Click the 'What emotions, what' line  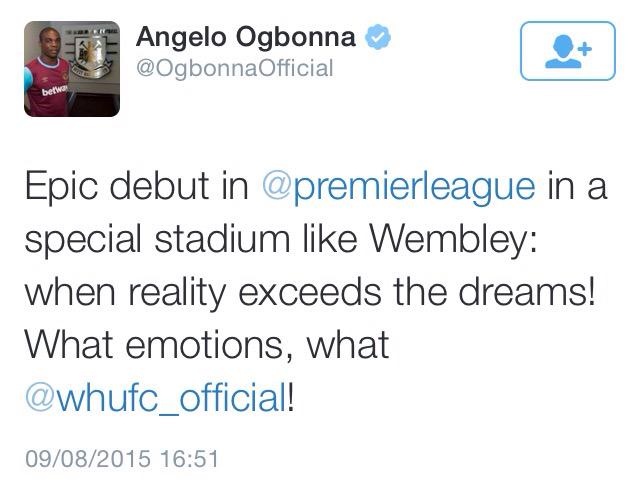(207, 345)
